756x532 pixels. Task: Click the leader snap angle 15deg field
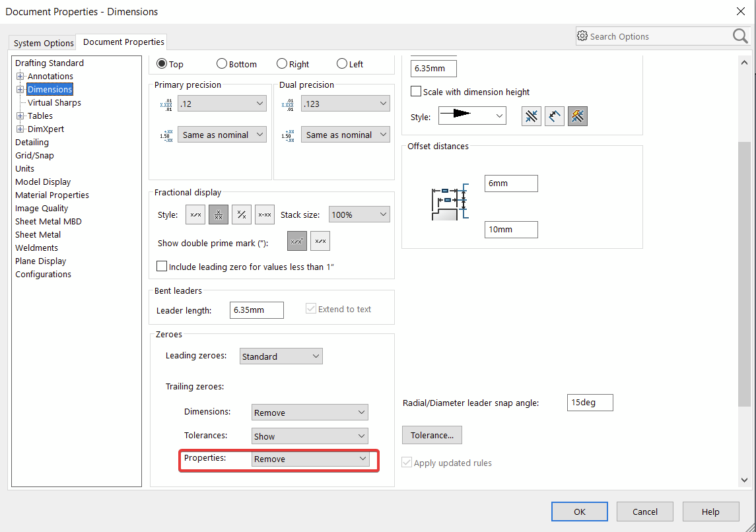click(x=590, y=403)
